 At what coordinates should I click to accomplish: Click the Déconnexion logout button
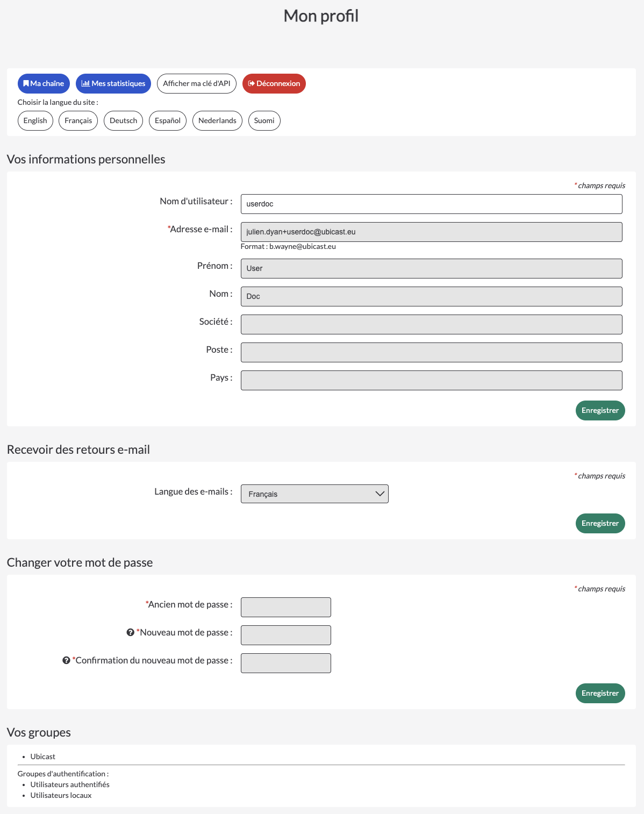(274, 83)
